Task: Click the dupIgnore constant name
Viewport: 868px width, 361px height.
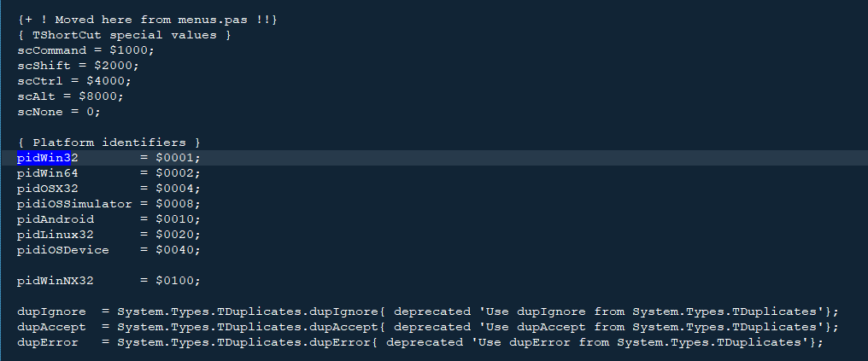Action: [x=51, y=312]
